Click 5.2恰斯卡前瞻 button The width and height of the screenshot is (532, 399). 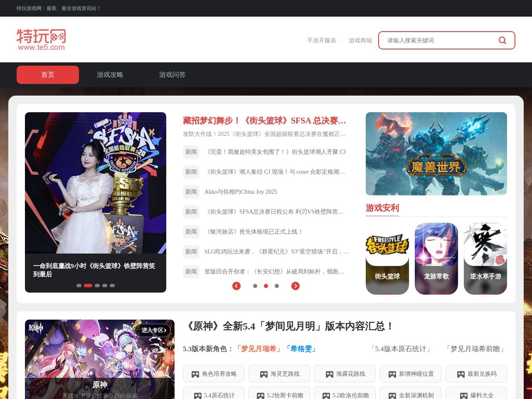pyautogui.click(x=279, y=393)
